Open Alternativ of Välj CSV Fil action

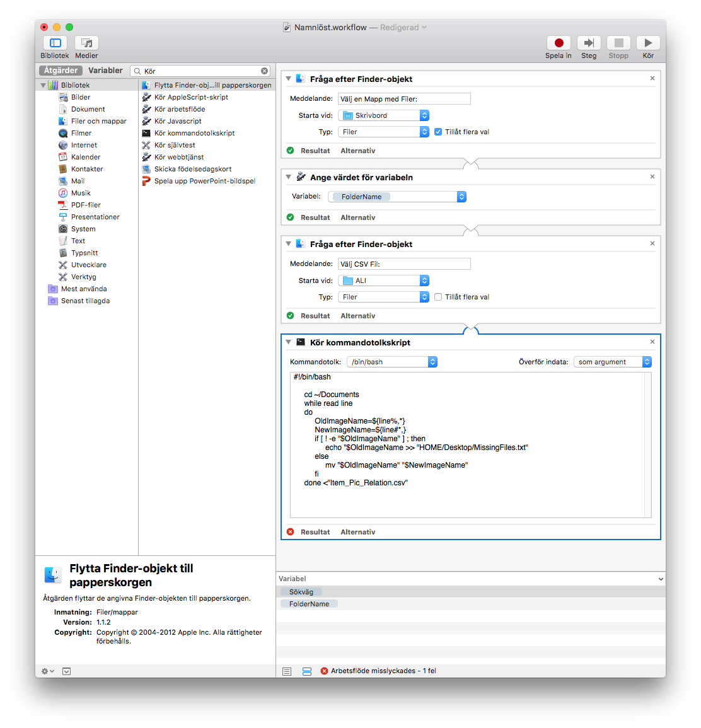click(x=358, y=316)
